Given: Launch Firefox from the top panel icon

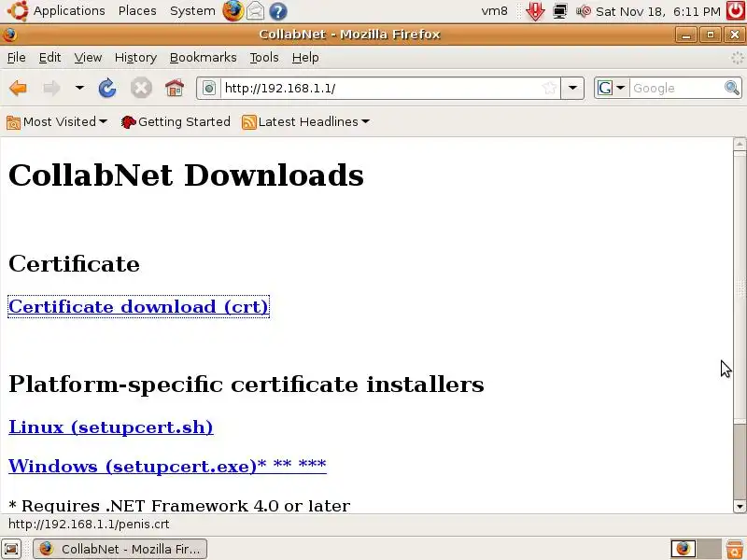Looking at the screenshot, I should pos(233,11).
